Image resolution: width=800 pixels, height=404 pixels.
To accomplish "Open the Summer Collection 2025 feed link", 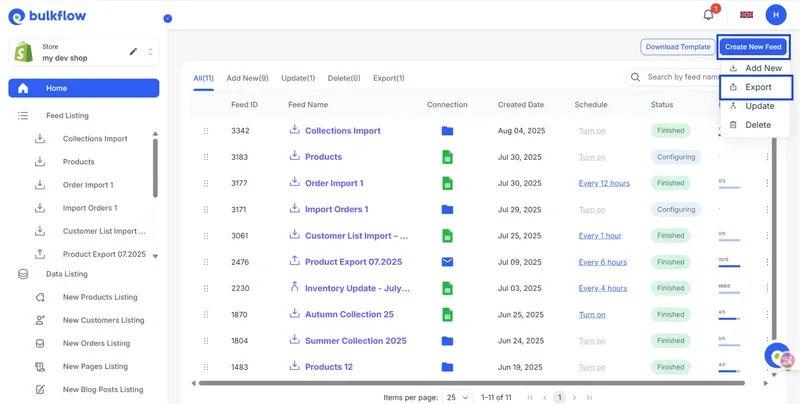I will [x=356, y=341].
